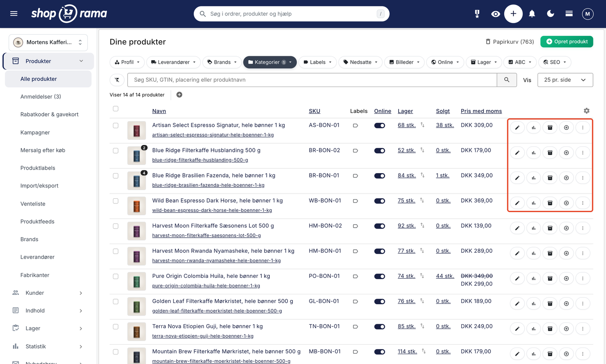Click circled plus icon for Wild Bean Espresso
The width and height of the screenshot is (606, 364).
click(x=567, y=203)
